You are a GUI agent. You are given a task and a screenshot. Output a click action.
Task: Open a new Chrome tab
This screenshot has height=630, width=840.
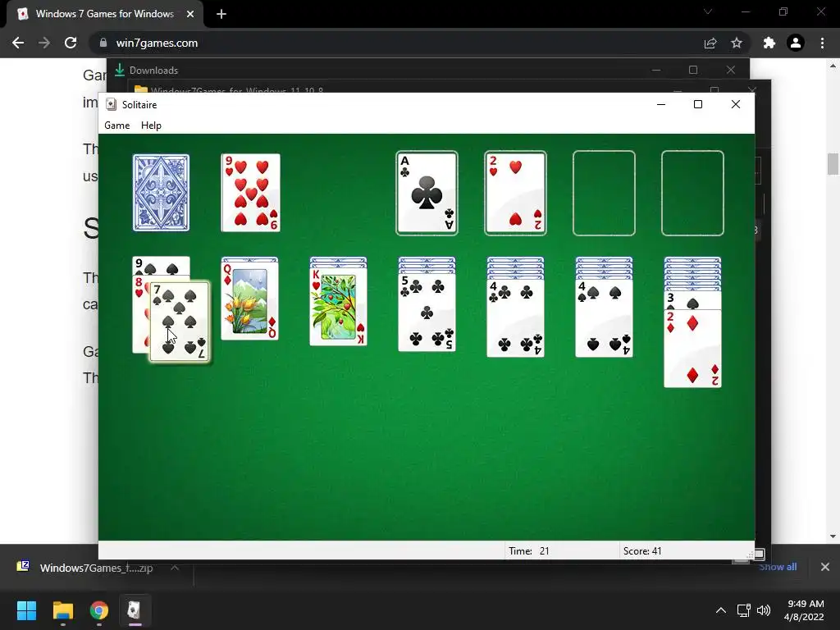pyautogui.click(x=221, y=14)
